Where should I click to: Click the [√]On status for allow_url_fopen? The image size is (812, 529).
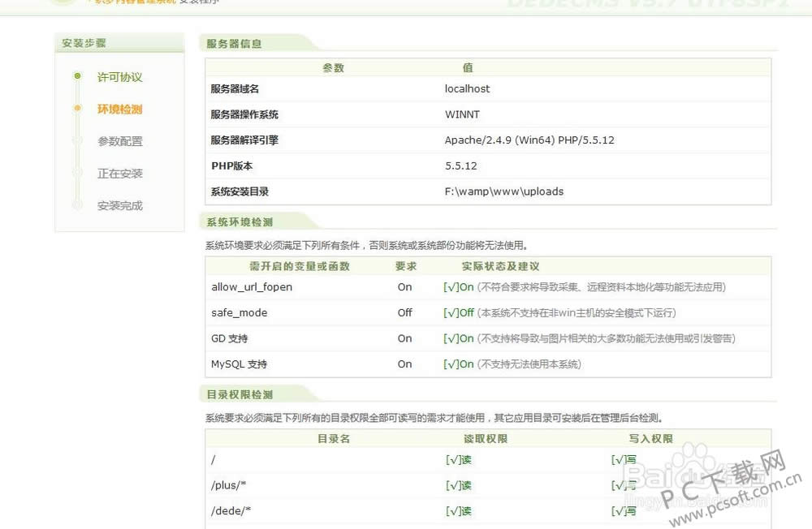point(458,287)
